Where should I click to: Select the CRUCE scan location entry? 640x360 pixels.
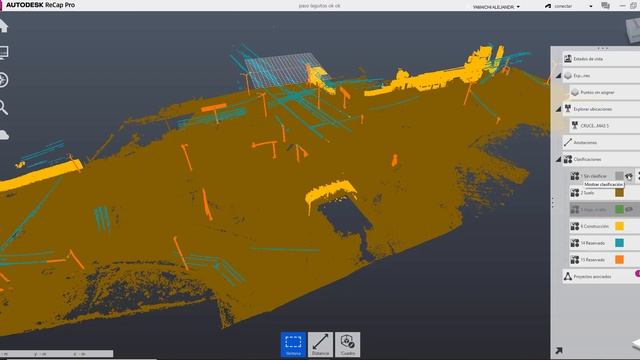[605, 126]
